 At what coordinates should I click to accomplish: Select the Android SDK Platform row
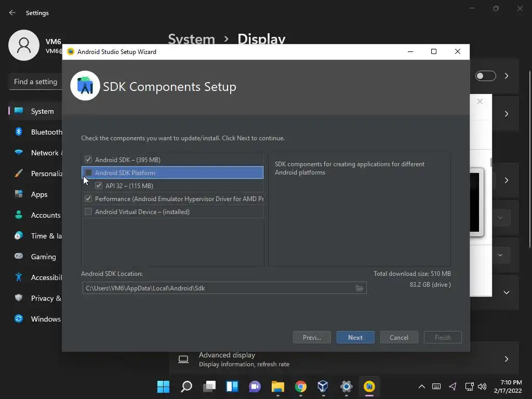tap(172, 172)
